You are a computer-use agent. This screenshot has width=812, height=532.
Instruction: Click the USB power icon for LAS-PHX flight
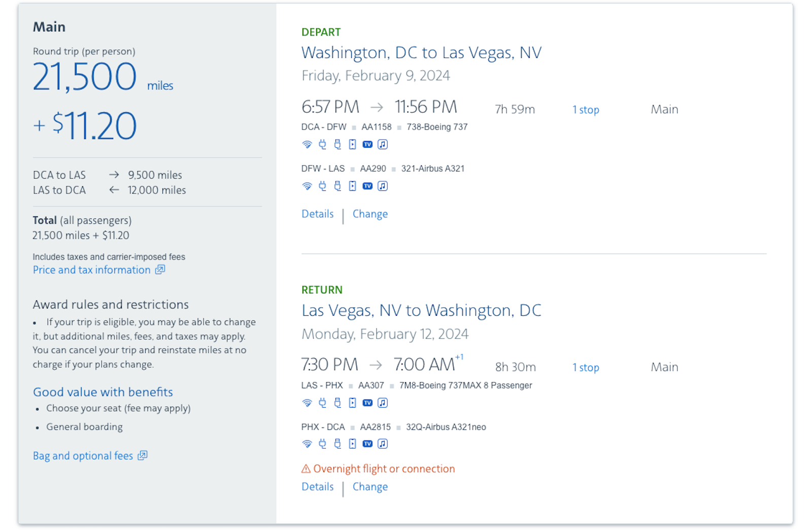click(337, 403)
